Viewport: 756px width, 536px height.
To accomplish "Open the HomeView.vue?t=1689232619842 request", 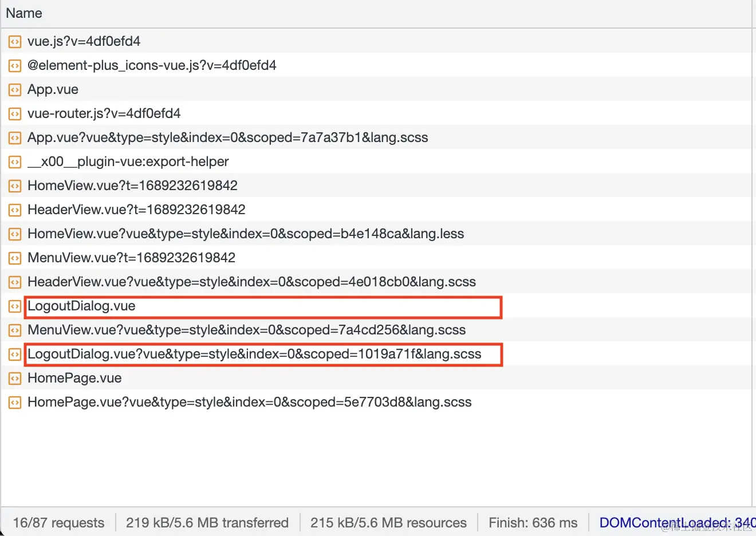I will coord(132,186).
